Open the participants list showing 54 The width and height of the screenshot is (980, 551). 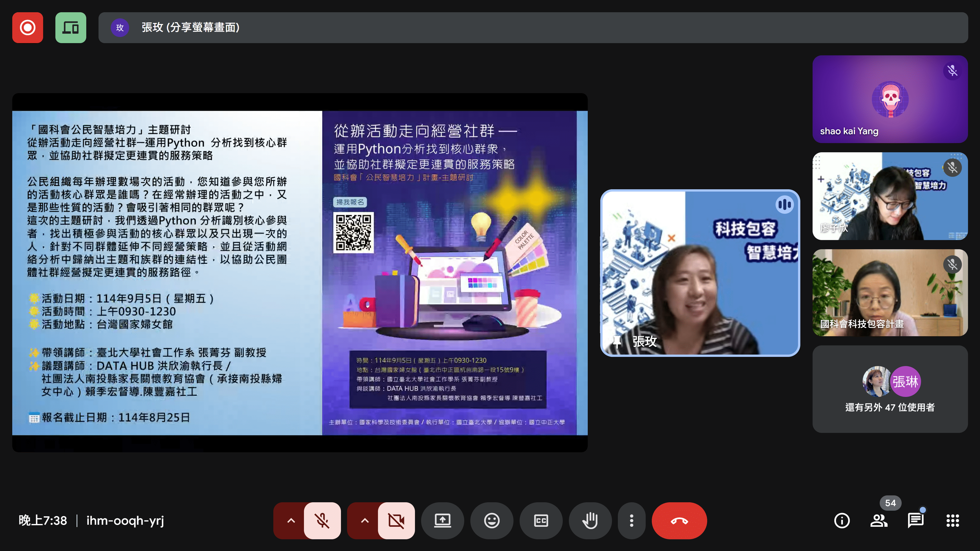click(x=878, y=520)
